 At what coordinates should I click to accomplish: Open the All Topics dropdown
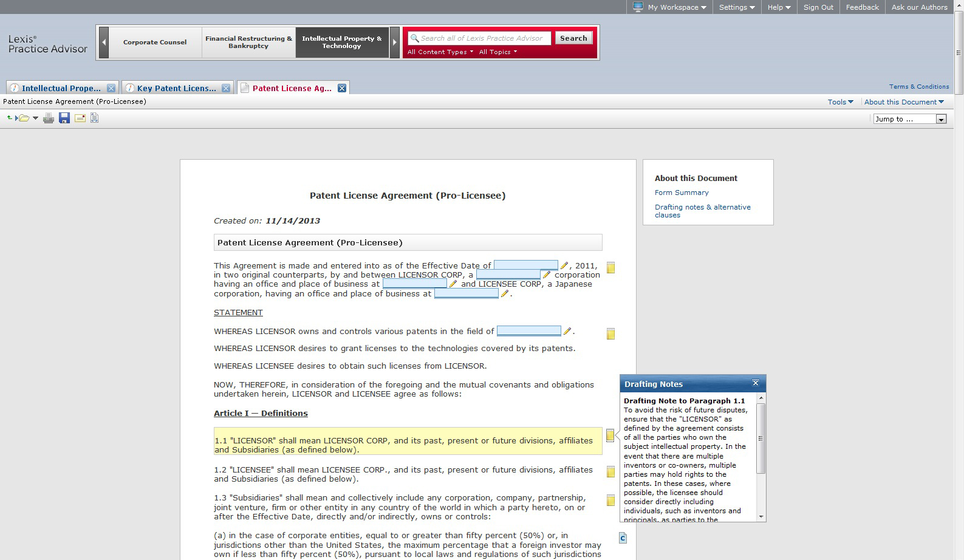pos(498,52)
